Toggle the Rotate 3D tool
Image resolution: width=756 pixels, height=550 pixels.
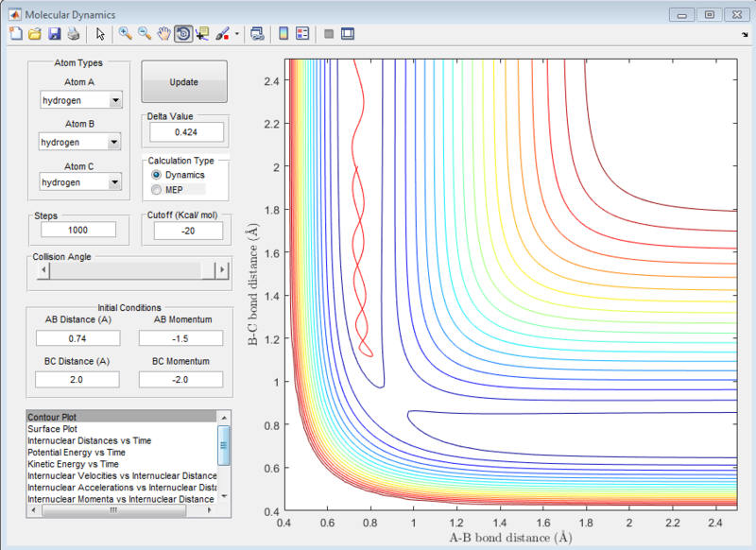183,34
